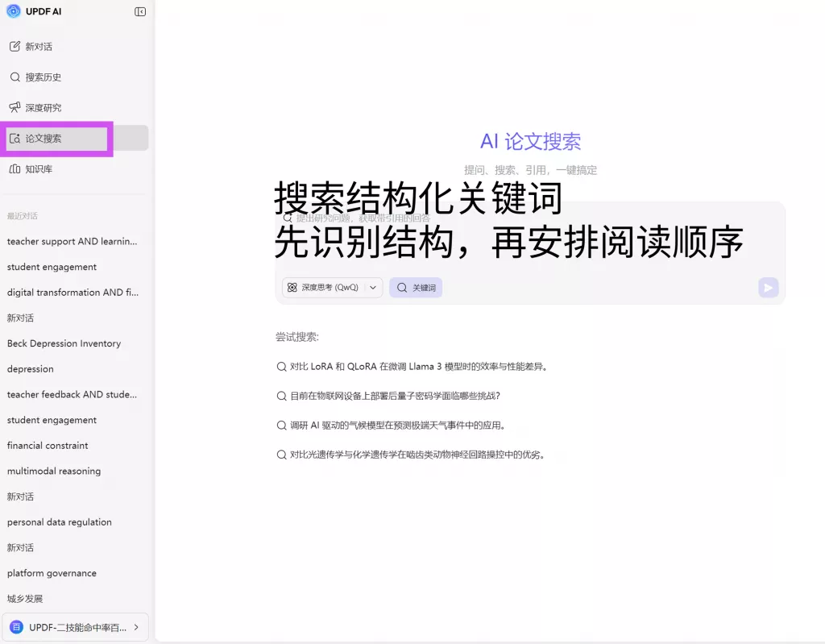
Task: Select the 'Beck Depression Inventory' conversation
Action: 64,343
